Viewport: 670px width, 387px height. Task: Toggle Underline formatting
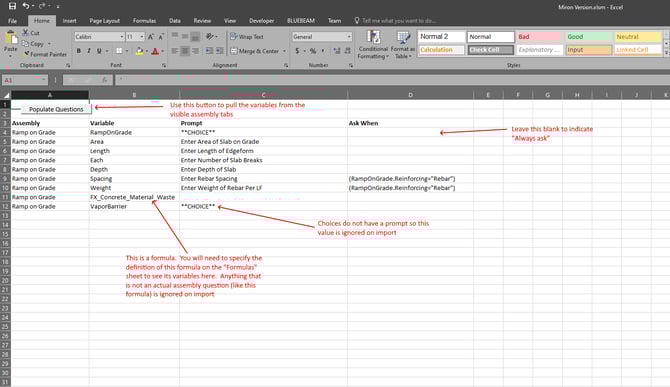[x=99, y=51]
